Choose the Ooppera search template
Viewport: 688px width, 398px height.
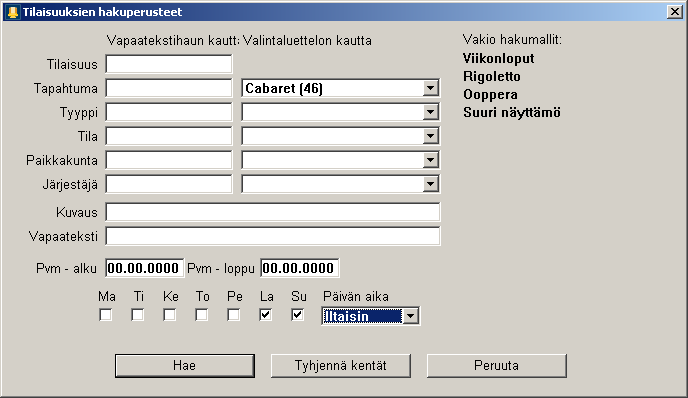490,94
